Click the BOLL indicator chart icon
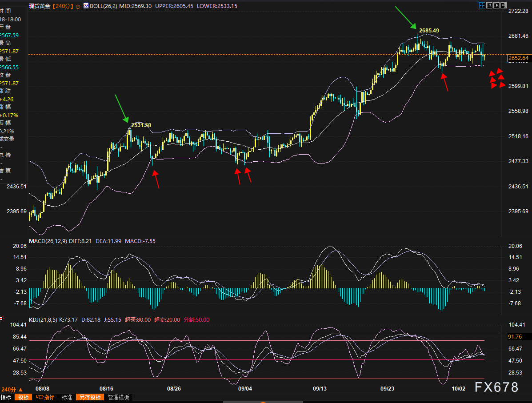532x403 pixels. (85, 6)
